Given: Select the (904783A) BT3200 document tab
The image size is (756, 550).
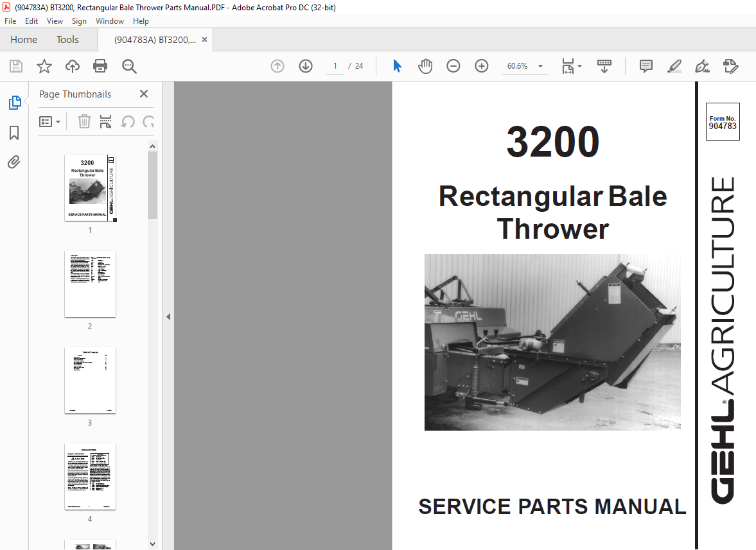Looking at the screenshot, I should point(155,40).
